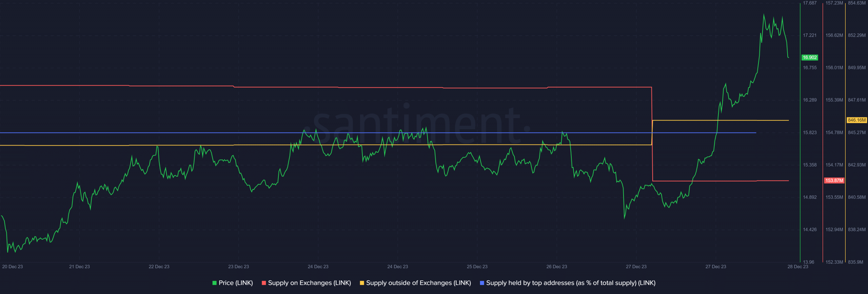Screen dimensions: 868x294
Task: Click the 156.62M exchange supply axis value
Action: coord(834,35)
